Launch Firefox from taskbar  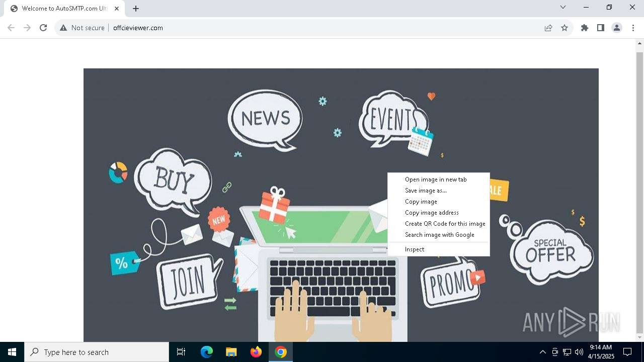(x=256, y=352)
